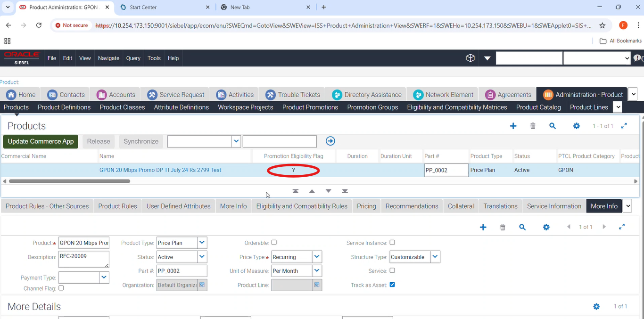Open the query search icon in Products list
Image resolution: width=644 pixels, height=319 pixels.
click(553, 126)
